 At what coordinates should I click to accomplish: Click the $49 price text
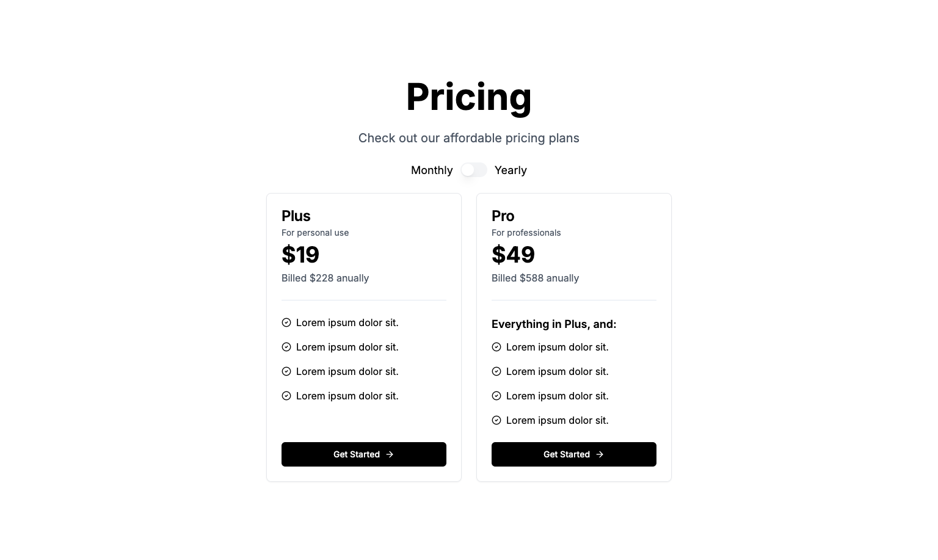[514, 255]
